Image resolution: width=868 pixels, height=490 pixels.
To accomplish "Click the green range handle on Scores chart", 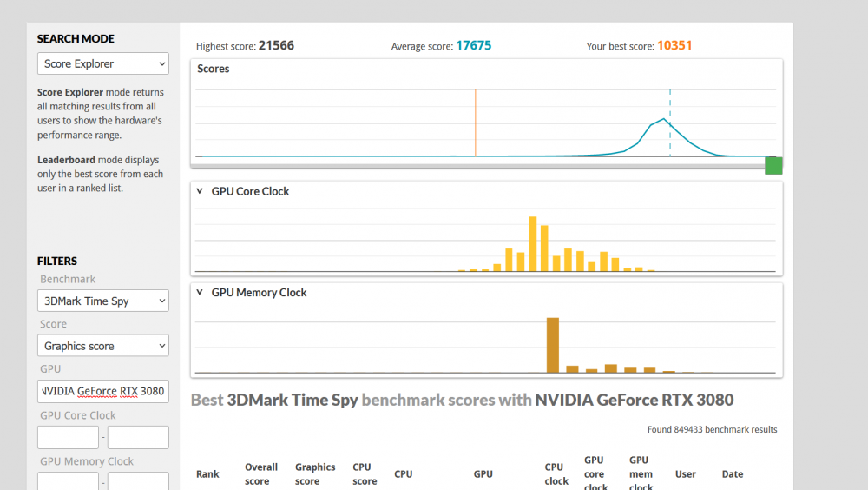I will [x=773, y=166].
